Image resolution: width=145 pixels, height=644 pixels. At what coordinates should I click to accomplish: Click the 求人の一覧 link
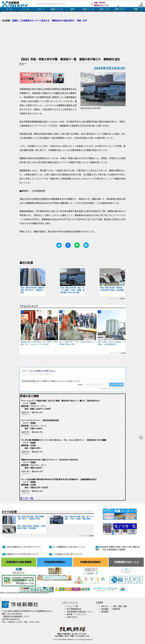(x=26, y=498)
